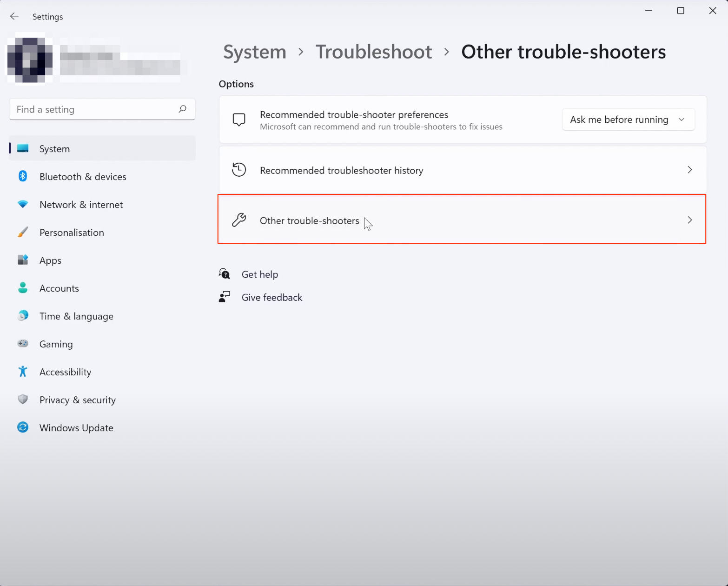Image resolution: width=728 pixels, height=586 pixels.
Task: Navigate to Troubleshoot in breadcrumb
Action: click(x=374, y=52)
